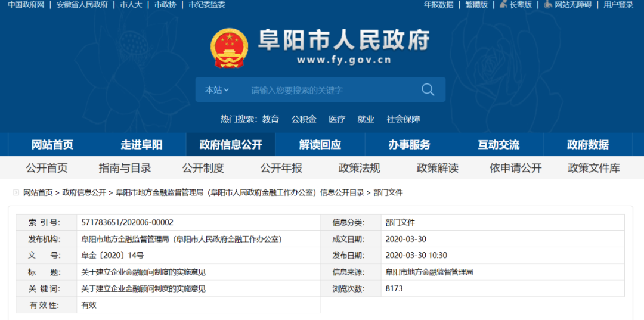
Task: Open 市人大 link
Action: pyautogui.click(x=131, y=5)
